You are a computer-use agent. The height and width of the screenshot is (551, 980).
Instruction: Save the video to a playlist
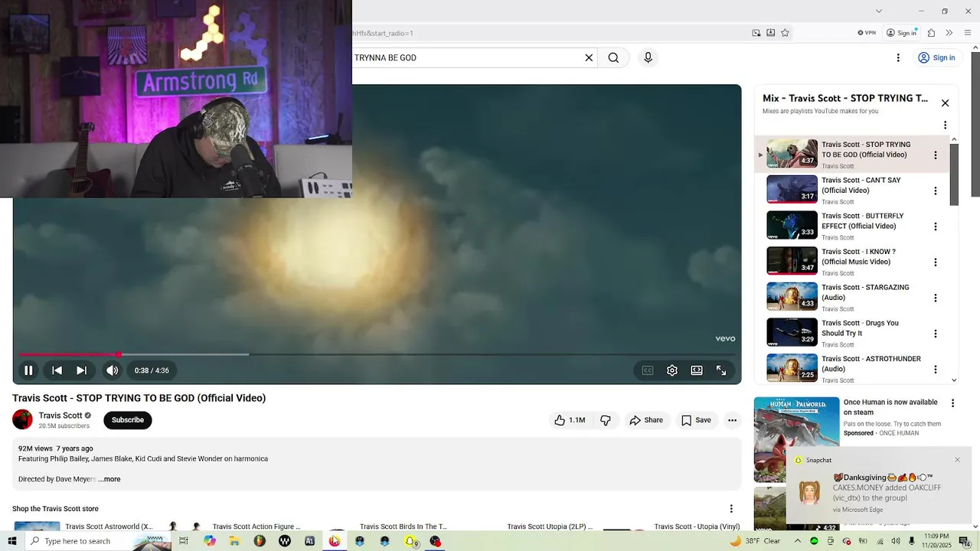(696, 420)
